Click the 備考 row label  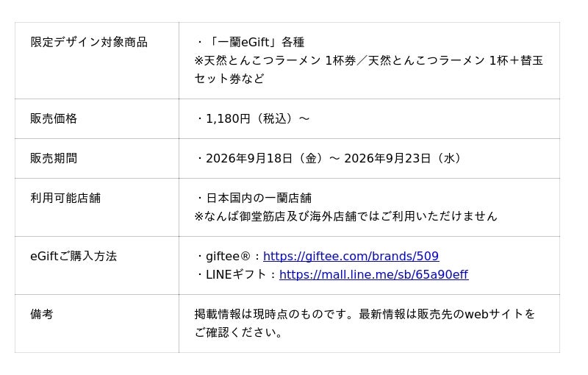point(42,314)
